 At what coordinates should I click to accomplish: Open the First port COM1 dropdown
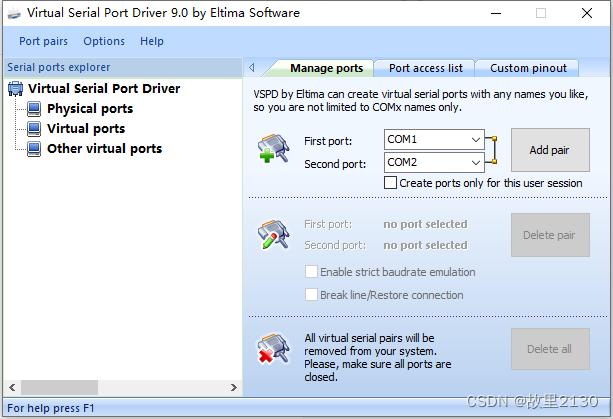(476, 140)
